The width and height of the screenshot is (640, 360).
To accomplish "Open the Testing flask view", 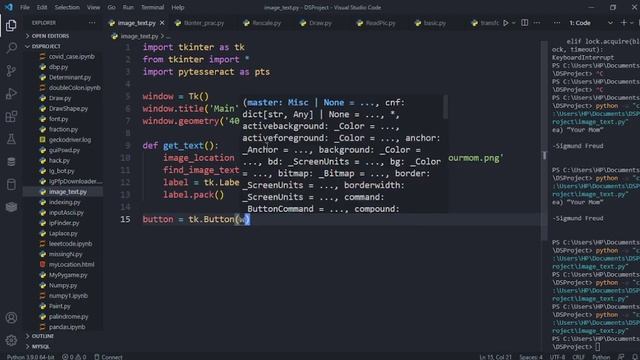I will coord(11,139).
